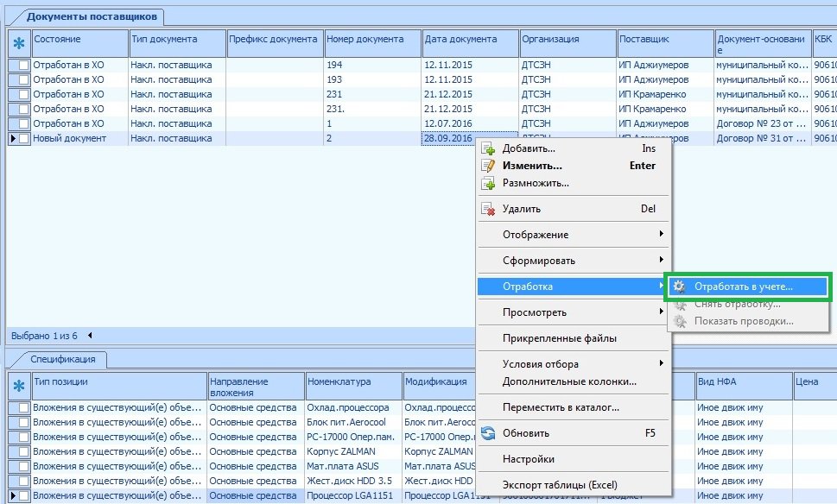Expand the Сформировать submenu

click(x=574, y=261)
